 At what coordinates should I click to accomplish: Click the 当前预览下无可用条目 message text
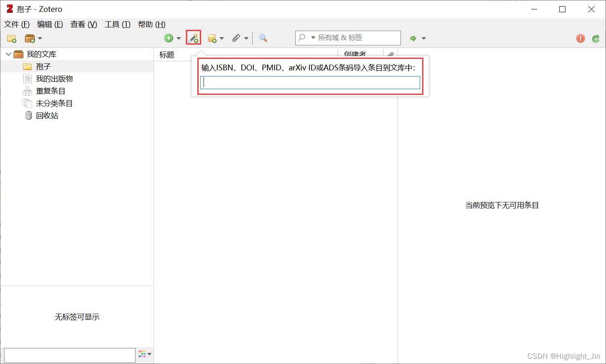point(502,205)
